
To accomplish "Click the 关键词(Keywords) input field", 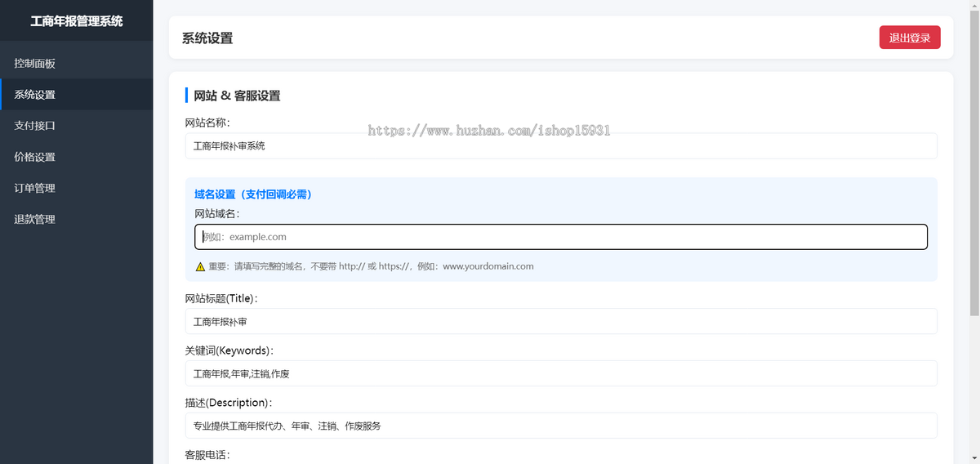I will point(561,373).
